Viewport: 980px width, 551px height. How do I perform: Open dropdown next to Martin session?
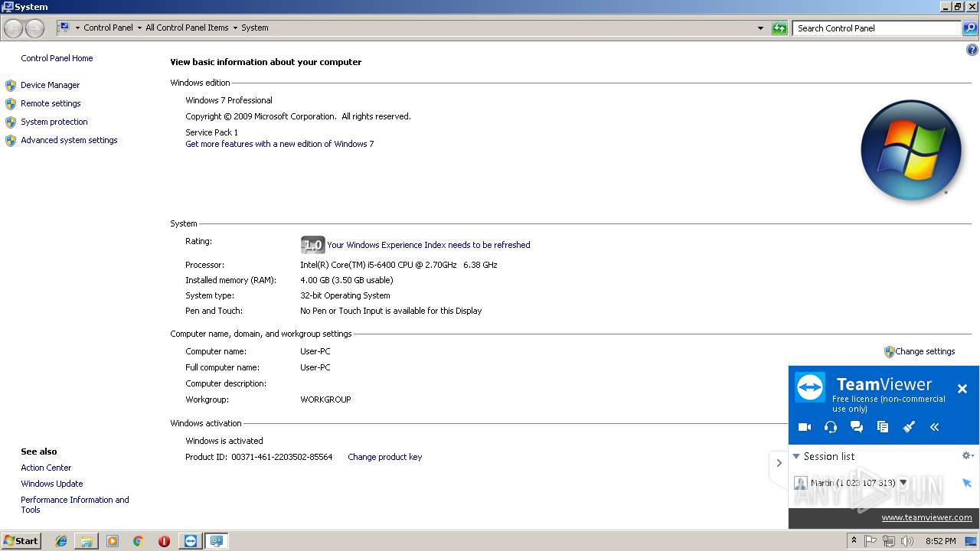(x=903, y=483)
